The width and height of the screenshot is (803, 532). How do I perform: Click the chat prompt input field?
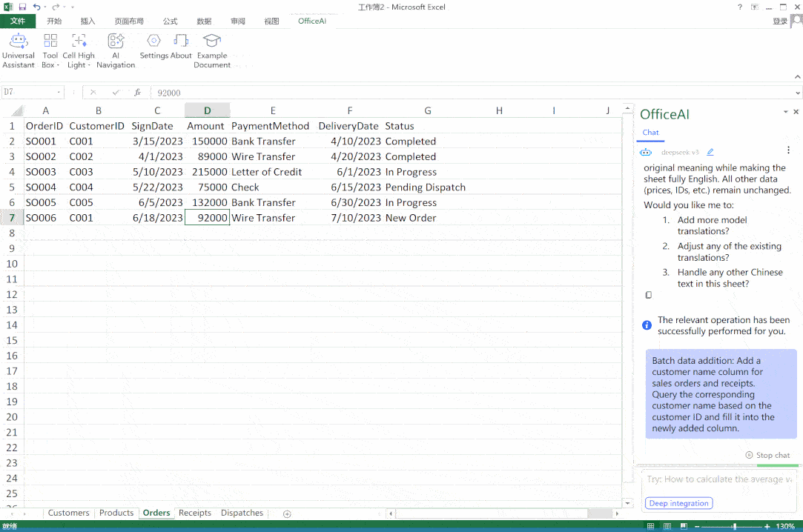718,479
